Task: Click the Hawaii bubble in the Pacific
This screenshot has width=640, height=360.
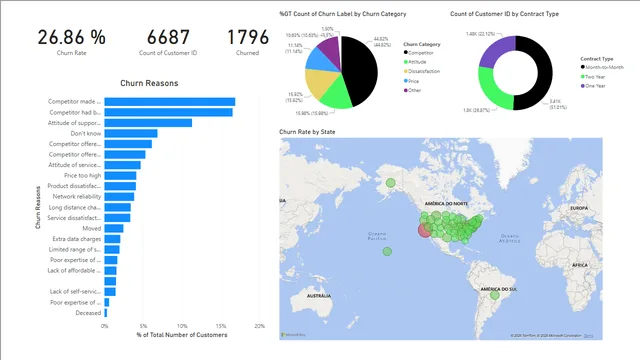Action: (x=387, y=251)
